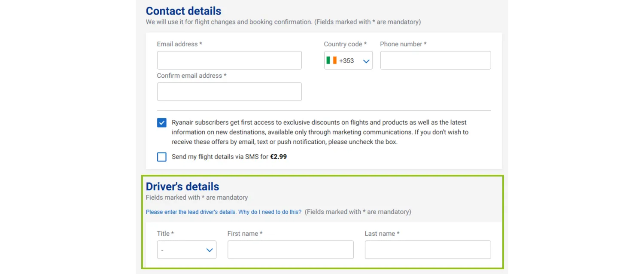Click inside the Phone number field
Viewport: 644px width, 274px height.
(435, 60)
